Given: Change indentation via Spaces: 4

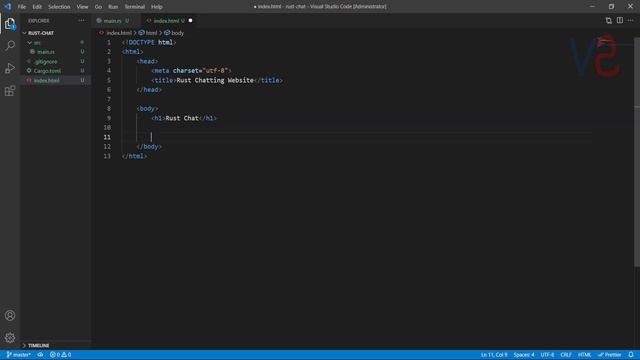Looking at the screenshot, I should (524, 355).
